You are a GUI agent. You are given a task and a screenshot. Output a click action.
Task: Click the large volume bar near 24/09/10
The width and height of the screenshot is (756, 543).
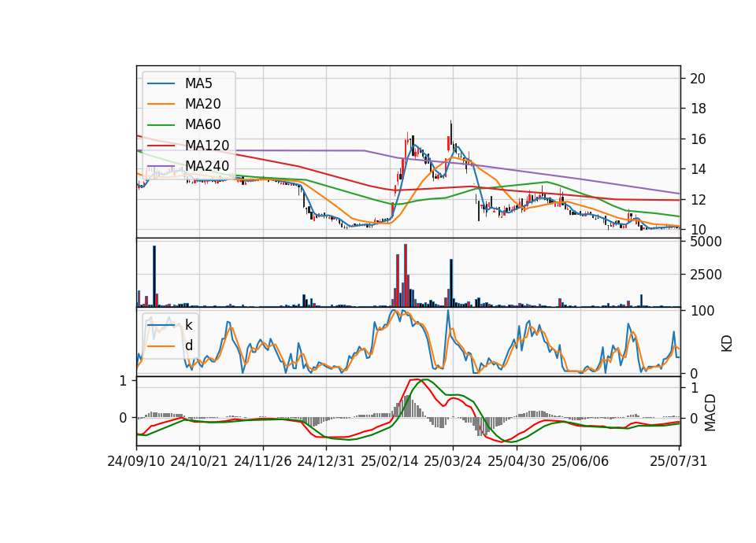pyautogui.click(x=154, y=276)
